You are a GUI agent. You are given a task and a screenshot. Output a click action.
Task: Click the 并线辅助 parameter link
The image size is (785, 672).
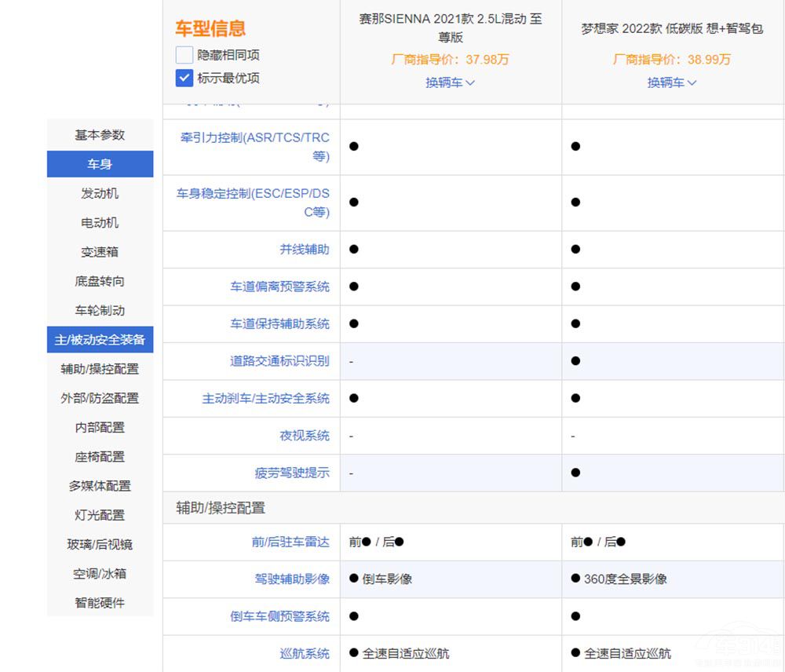304,250
